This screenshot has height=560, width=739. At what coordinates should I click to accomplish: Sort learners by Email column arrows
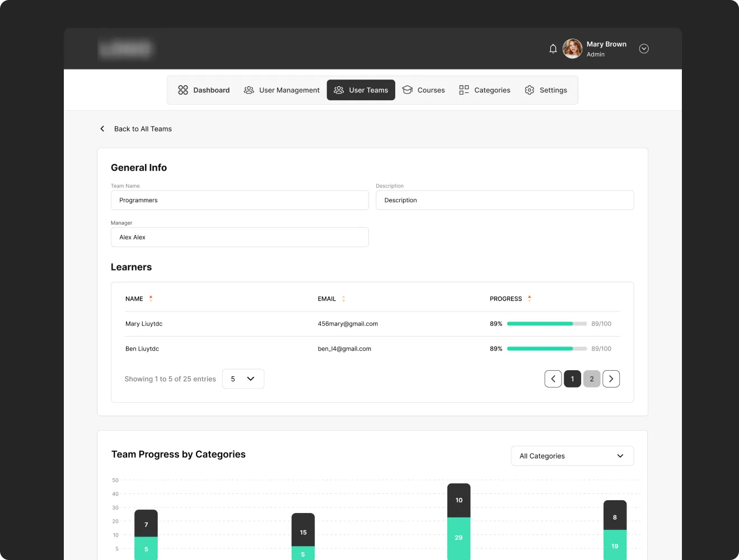pos(343,299)
